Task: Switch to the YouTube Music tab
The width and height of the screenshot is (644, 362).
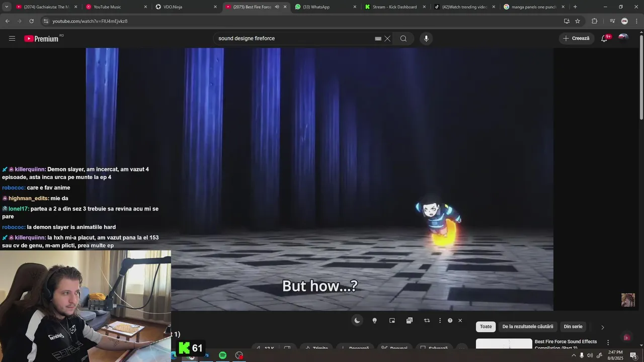Action: (117, 7)
